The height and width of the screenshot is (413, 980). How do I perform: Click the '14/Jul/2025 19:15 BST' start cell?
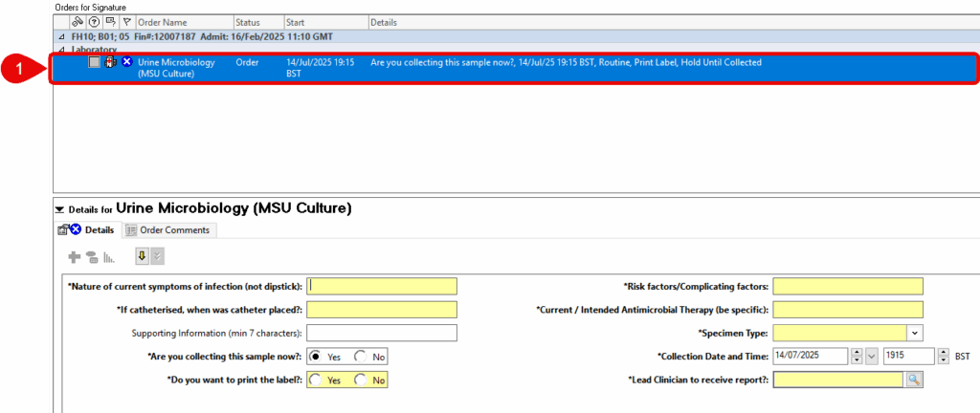tap(321, 68)
